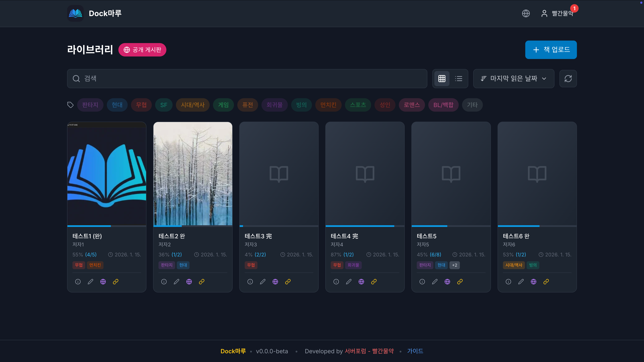Screen dimensions: 644x362
Task: Click the progress bar of 테스트4 完
Action: click(x=365, y=226)
